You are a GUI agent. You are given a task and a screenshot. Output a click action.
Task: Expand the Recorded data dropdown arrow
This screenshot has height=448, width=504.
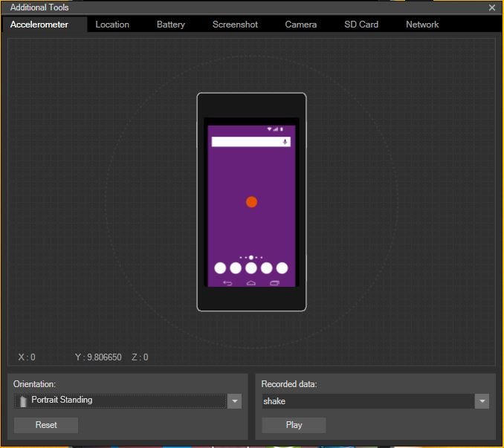(482, 401)
